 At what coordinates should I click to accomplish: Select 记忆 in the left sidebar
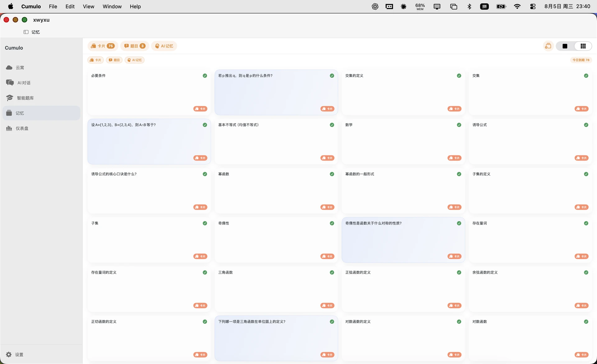(x=41, y=113)
